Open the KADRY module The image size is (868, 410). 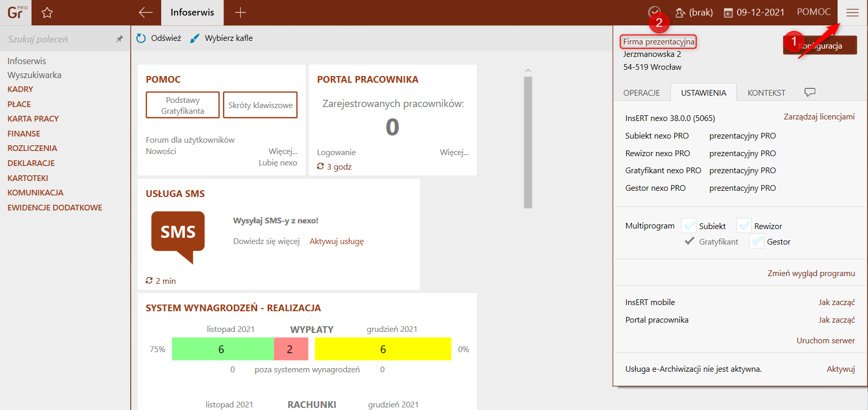point(20,89)
